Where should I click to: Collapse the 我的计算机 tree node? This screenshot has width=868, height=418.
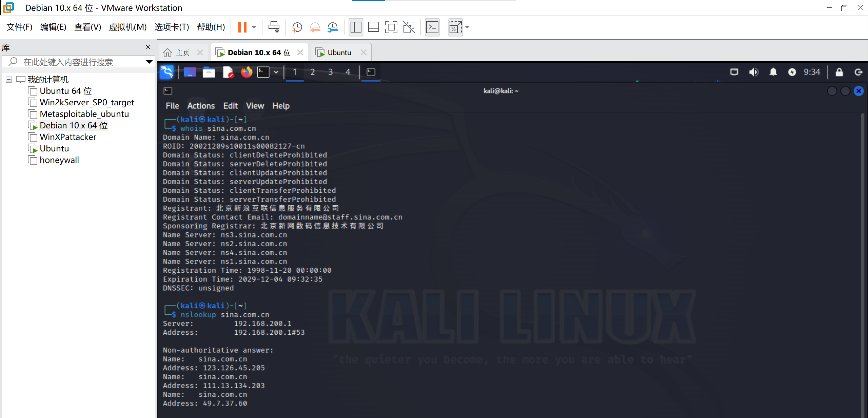[x=9, y=80]
